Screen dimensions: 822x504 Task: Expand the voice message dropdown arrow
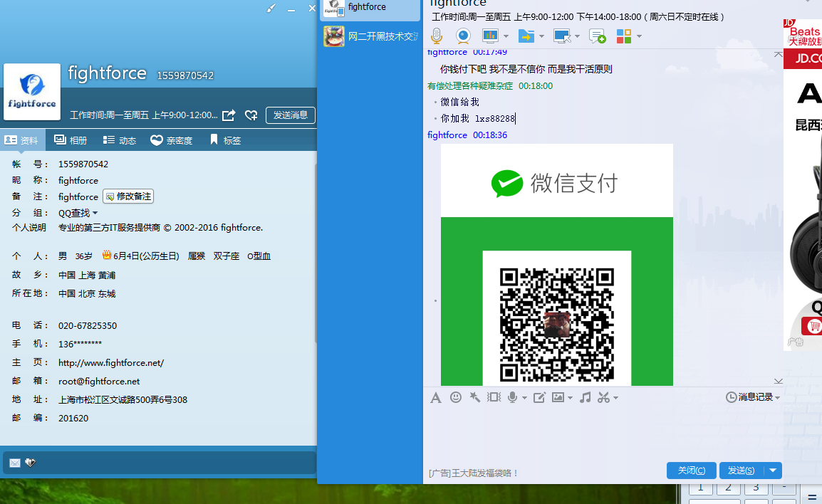(524, 398)
